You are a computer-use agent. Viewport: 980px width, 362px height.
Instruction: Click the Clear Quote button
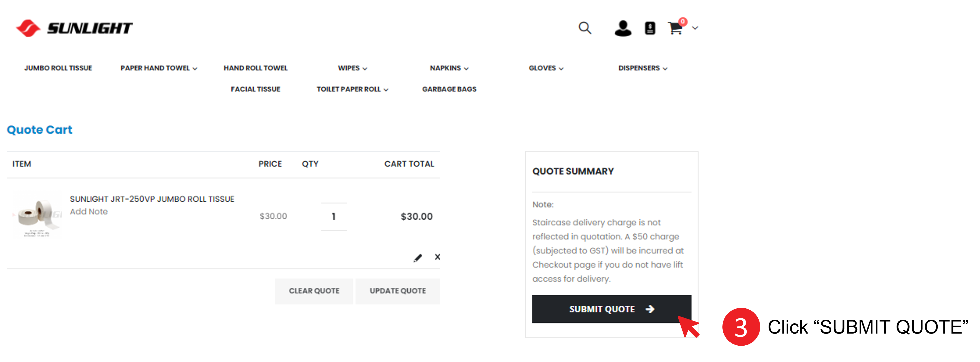point(314,291)
